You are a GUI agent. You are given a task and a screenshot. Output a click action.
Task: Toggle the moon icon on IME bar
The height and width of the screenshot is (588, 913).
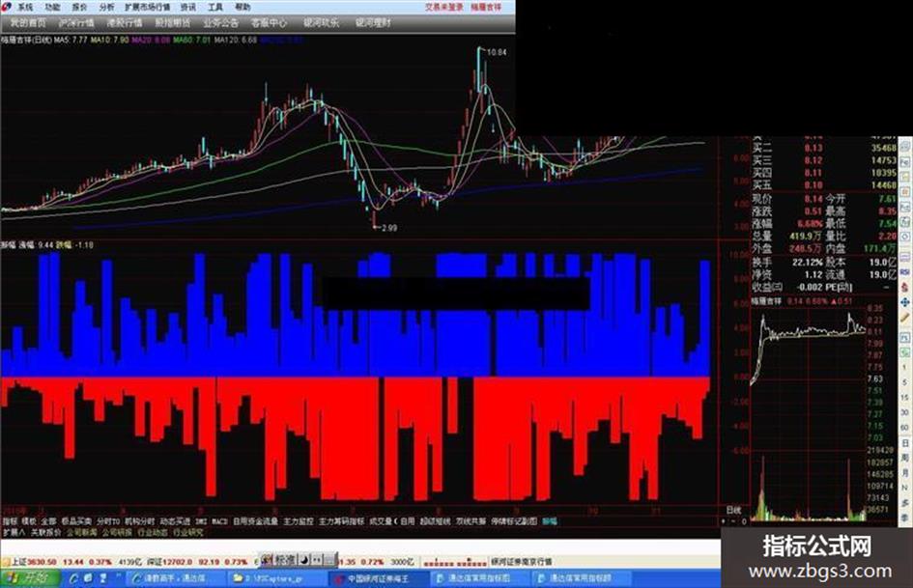point(304,560)
